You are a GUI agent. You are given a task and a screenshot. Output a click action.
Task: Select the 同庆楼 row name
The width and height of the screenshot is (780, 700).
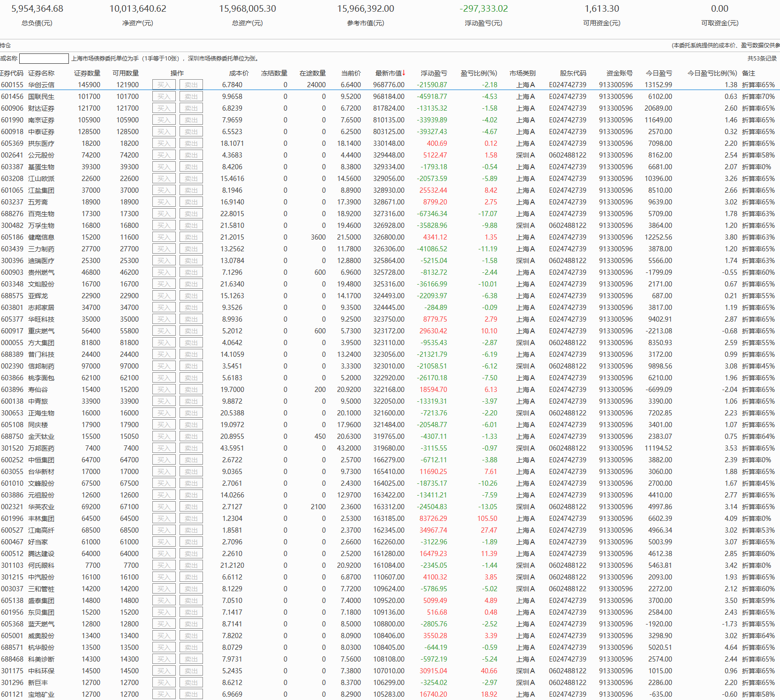click(x=38, y=425)
